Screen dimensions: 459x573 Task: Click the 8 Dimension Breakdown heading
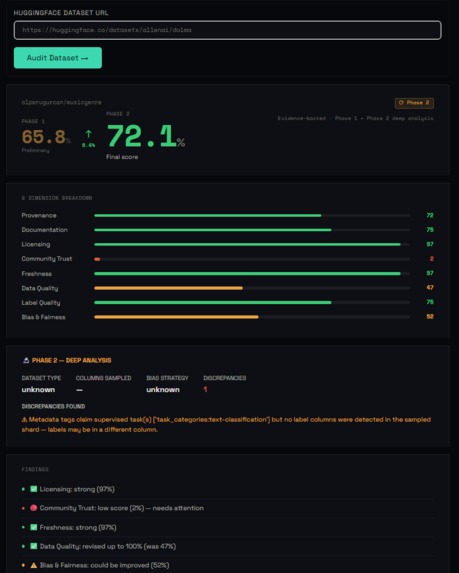tap(57, 198)
